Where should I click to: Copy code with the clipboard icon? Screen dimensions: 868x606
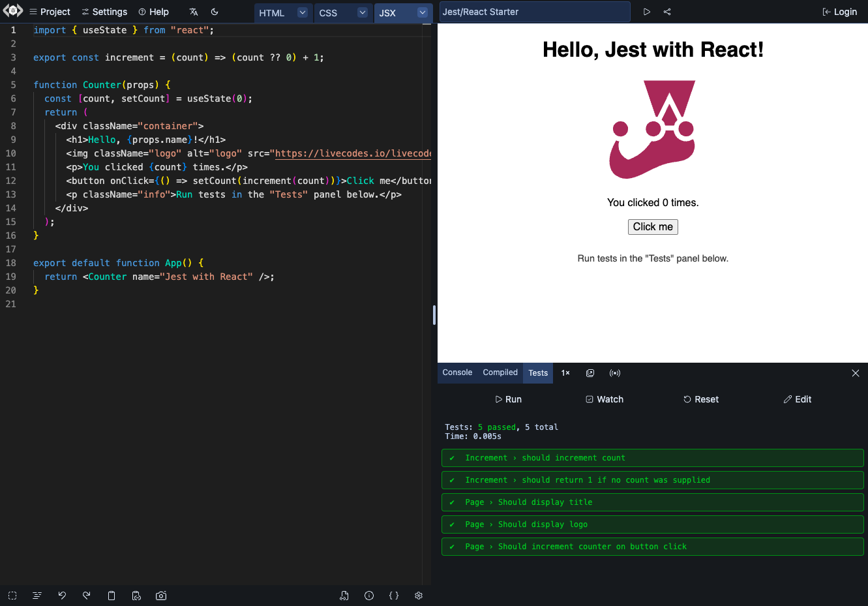pos(112,596)
